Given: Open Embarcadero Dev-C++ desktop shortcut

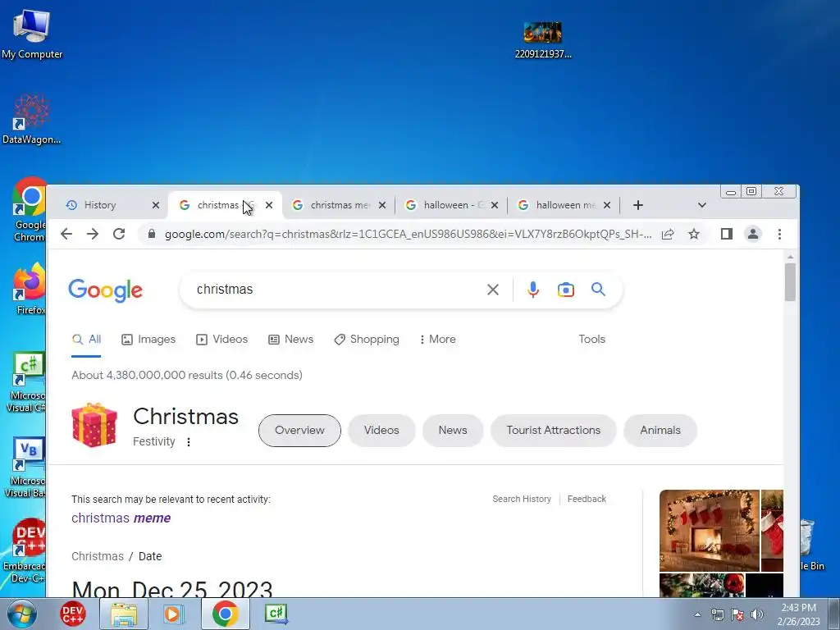Looking at the screenshot, I should (x=25, y=550).
